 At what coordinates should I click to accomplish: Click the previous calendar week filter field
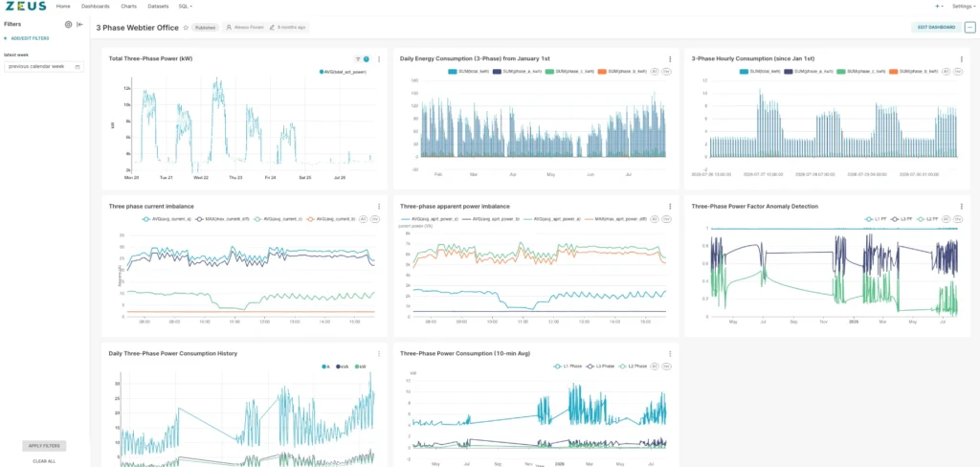[x=44, y=66]
